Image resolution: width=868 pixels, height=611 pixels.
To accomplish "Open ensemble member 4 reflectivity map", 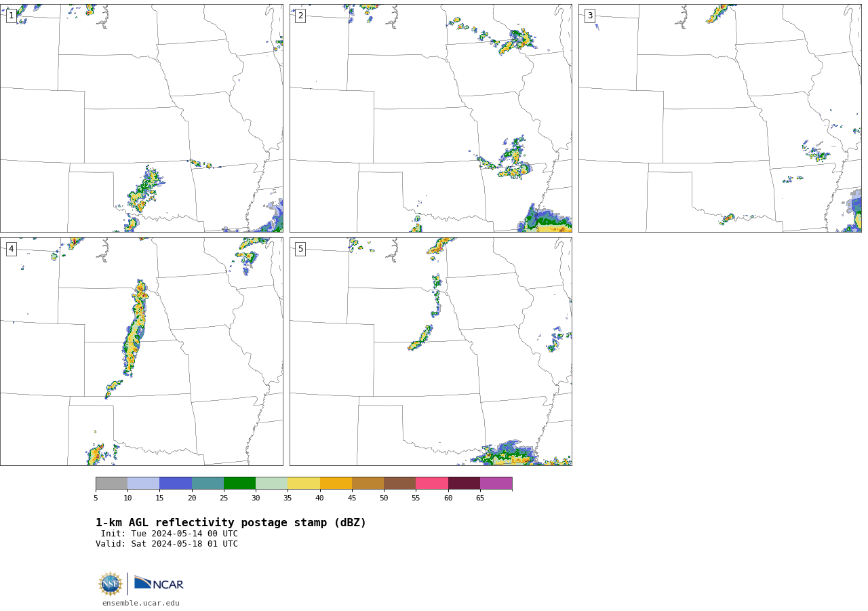I will tap(142, 351).
